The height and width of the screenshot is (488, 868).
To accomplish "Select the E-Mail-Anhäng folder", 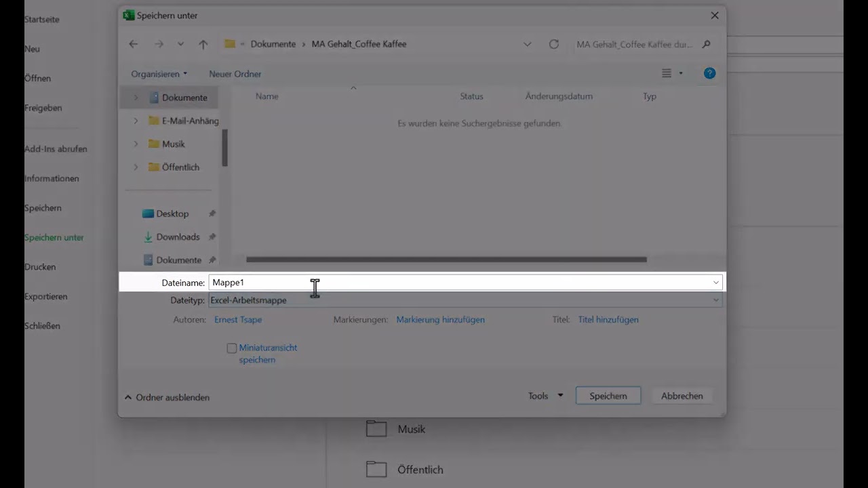I will click(184, 121).
